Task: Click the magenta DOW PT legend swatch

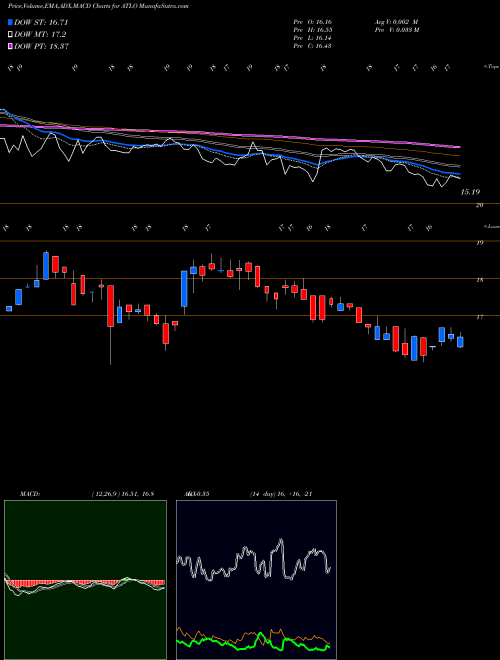Action: click(11, 46)
